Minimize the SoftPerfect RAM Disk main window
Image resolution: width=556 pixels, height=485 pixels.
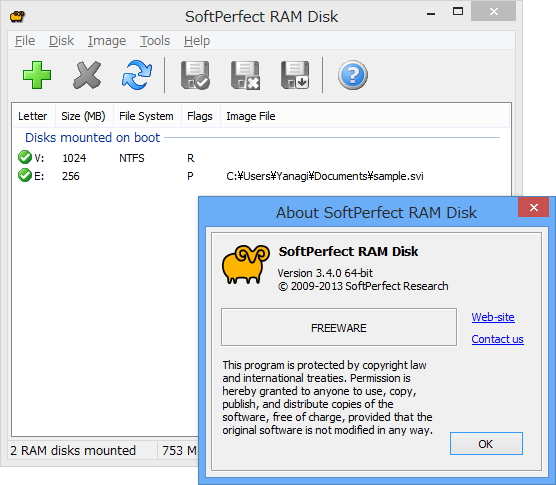[431, 13]
